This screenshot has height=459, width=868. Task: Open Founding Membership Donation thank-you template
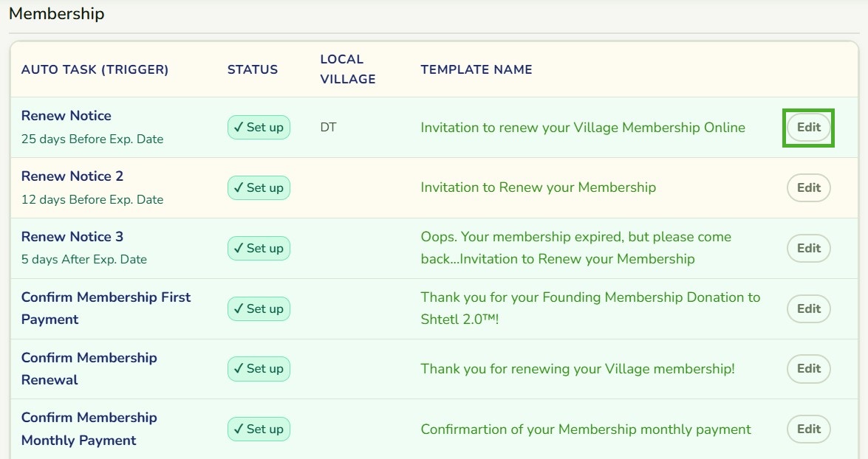tap(590, 308)
